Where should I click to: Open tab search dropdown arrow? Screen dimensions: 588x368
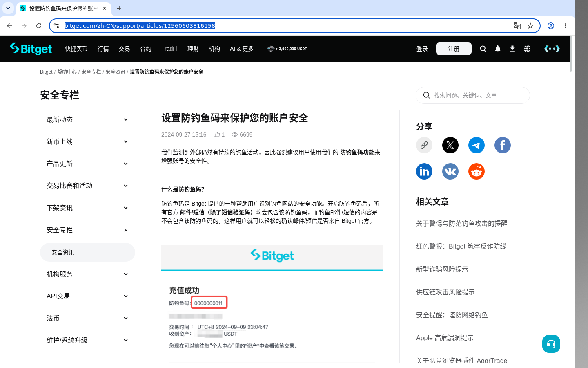pyautogui.click(x=8, y=8)
